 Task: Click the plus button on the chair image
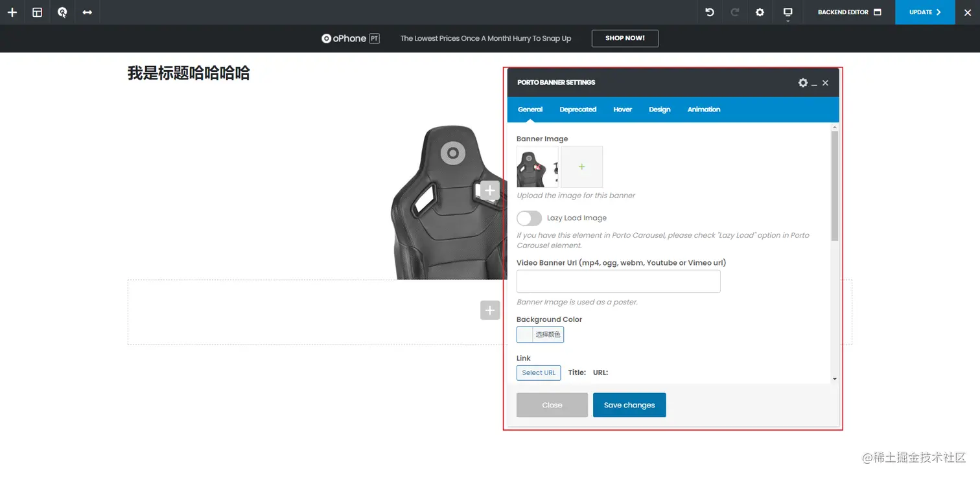[x=490, y=190]
